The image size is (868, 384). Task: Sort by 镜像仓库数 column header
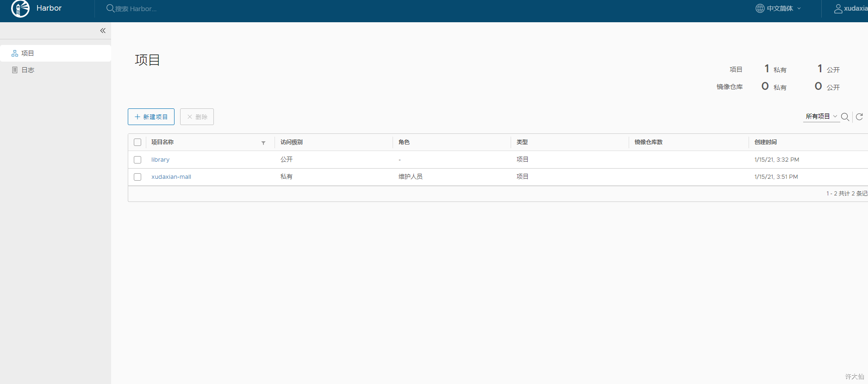point(649,142)
